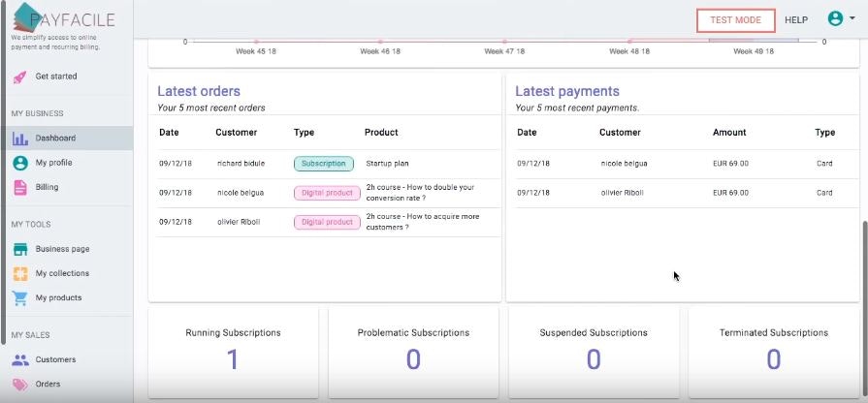Click the TEST MODE button
Image resolution: width=868 pixels, height=403 pixels.
point(736,20)
